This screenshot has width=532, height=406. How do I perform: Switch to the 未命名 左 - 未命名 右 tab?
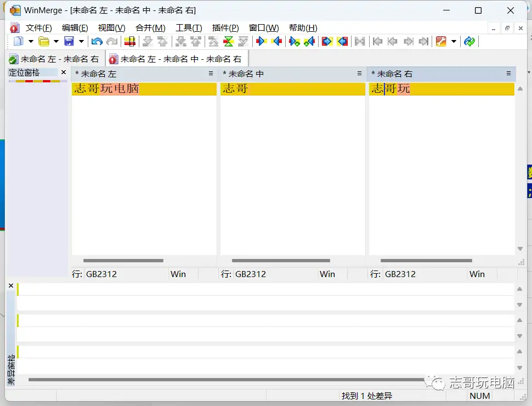55,59
